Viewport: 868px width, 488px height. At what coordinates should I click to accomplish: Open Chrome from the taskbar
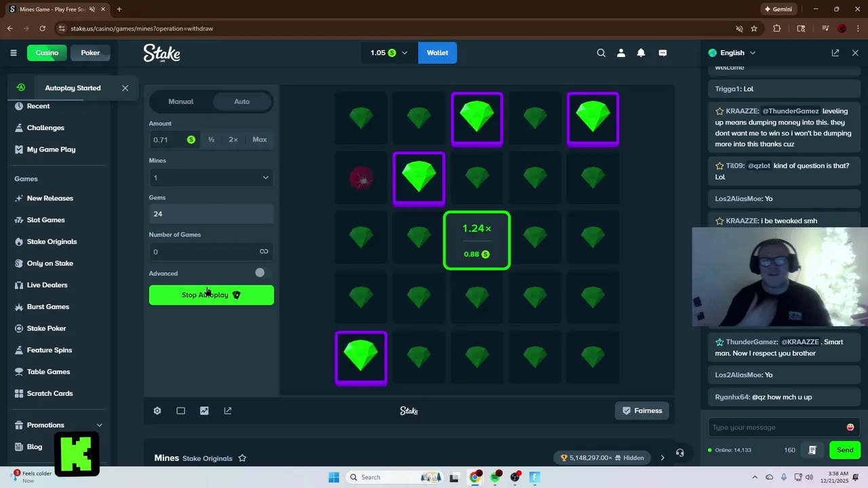[x=475, y=477]
